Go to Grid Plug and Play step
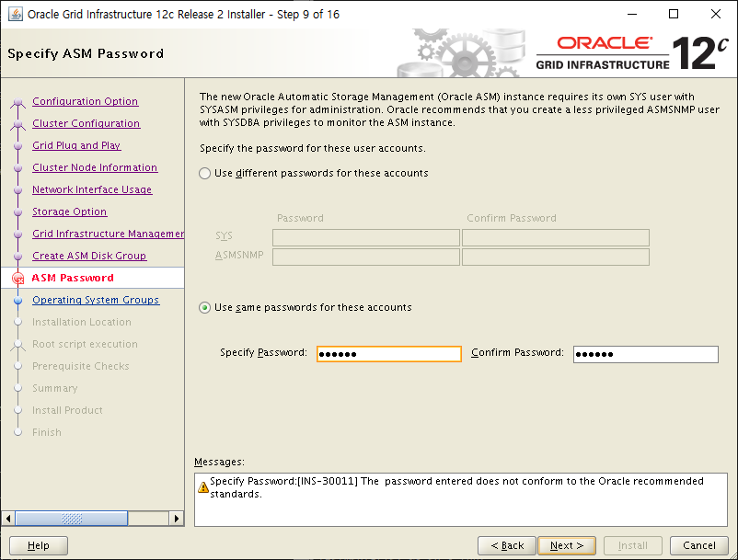The width and height of the screenshot is (738, 560). click(x=76, y=145)
